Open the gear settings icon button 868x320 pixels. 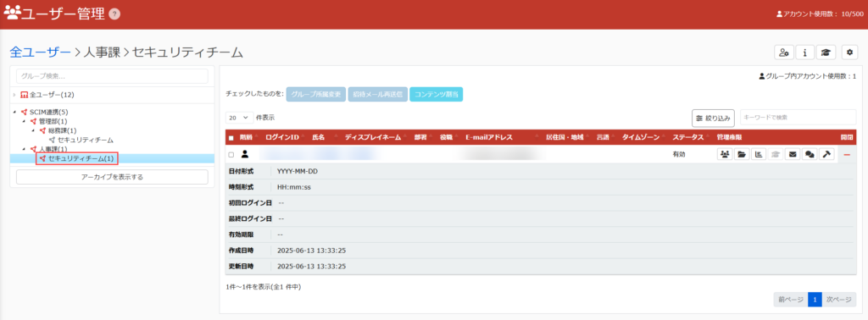(849, 52)
